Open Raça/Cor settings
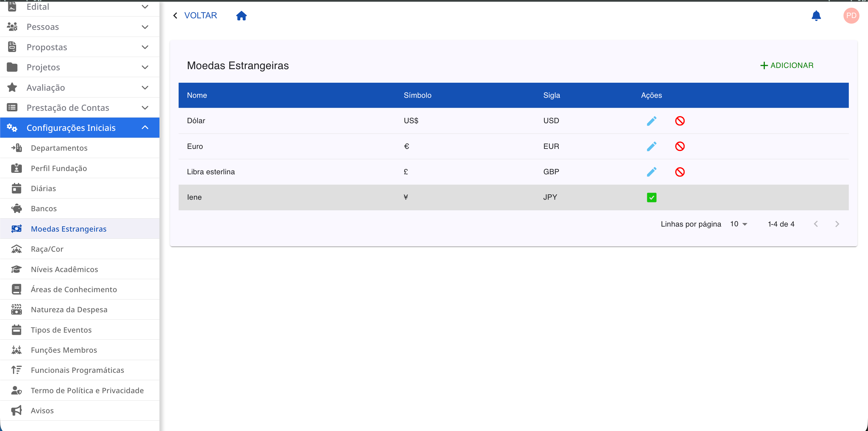This screenshot has height=431, width=868. [x=79, y=249]
